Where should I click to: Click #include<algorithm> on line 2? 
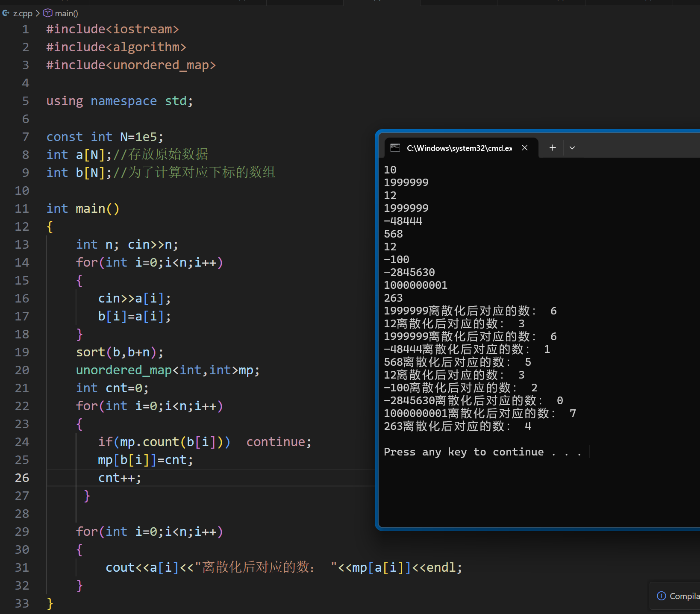point(116,47)
